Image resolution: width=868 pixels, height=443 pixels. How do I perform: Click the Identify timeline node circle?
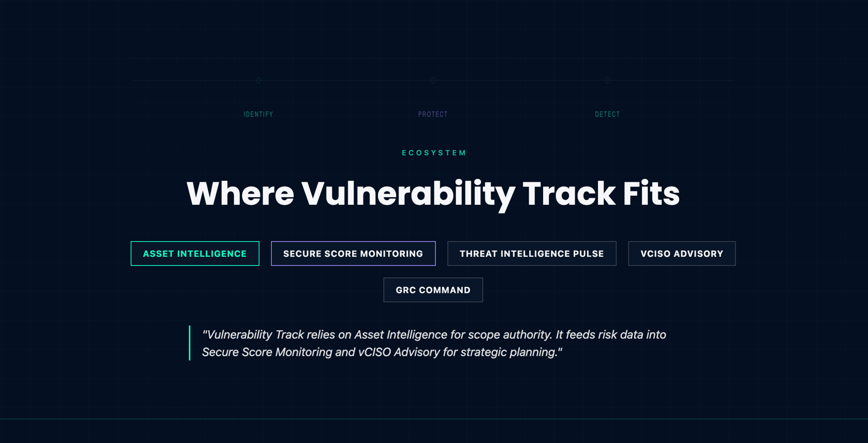pos(259,81)
